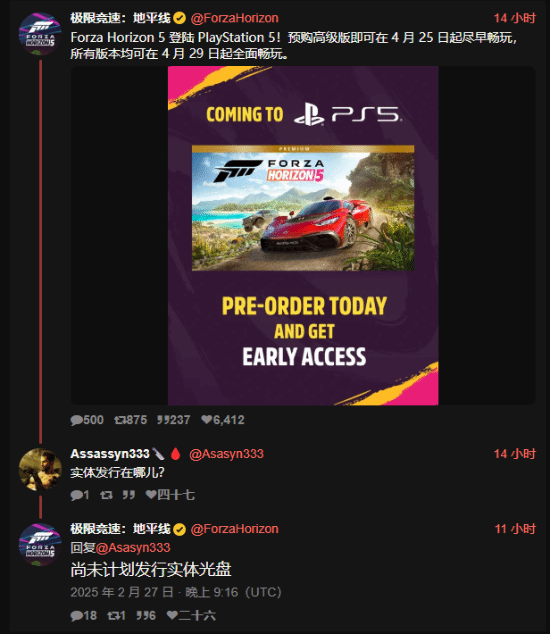550x634 pixels.
Task: Like Assassyn333's comment about physical release
Action: tap(151, 495)
